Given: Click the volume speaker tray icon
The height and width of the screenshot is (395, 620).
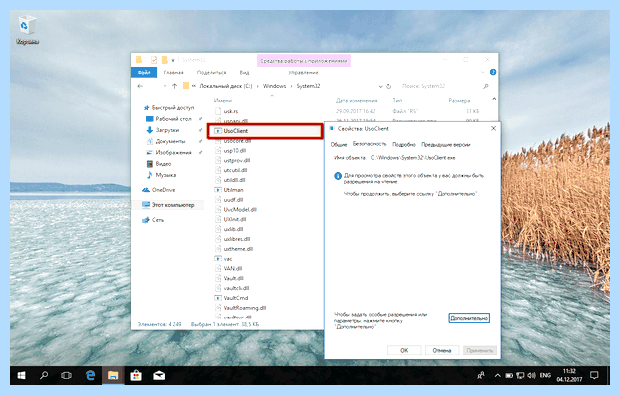Looking at the screenshot, I should pyautogui.click(x=531, y=375).
